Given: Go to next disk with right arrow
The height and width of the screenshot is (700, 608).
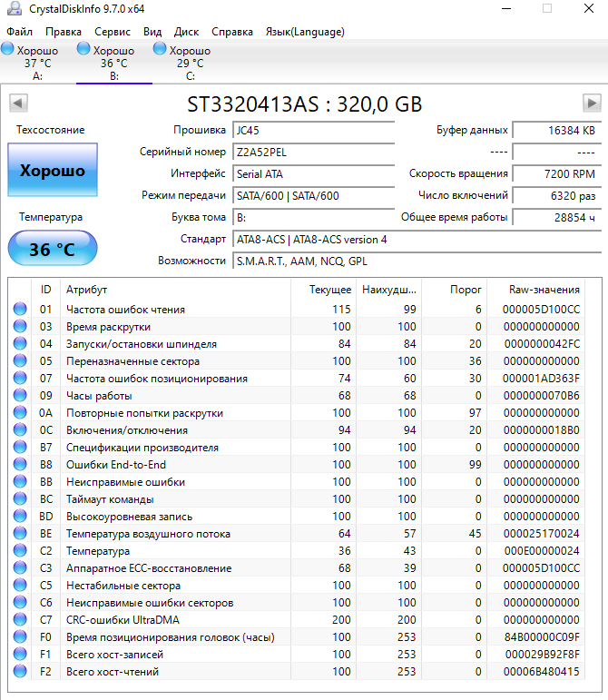Looking at the screenshot, I should coord(592,104).
